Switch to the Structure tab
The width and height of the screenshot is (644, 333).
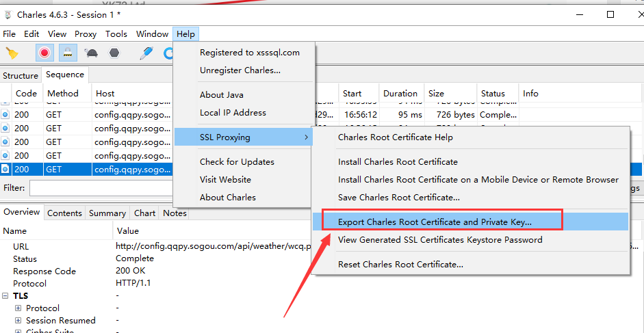coord(21,76)
